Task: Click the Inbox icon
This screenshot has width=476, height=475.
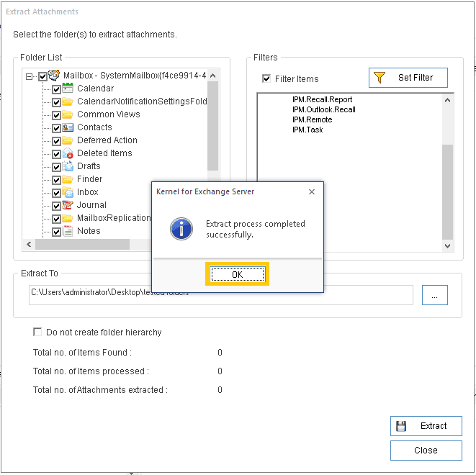Action: 68,192
